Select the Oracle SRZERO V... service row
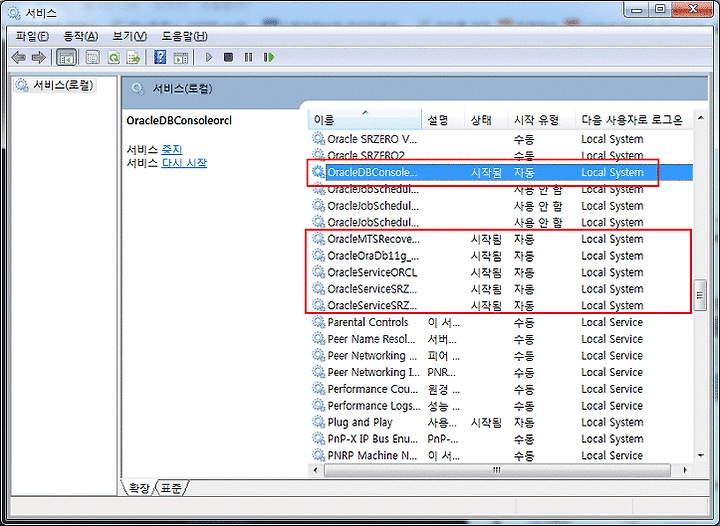720x526 pixels. [x=501, y=139]
